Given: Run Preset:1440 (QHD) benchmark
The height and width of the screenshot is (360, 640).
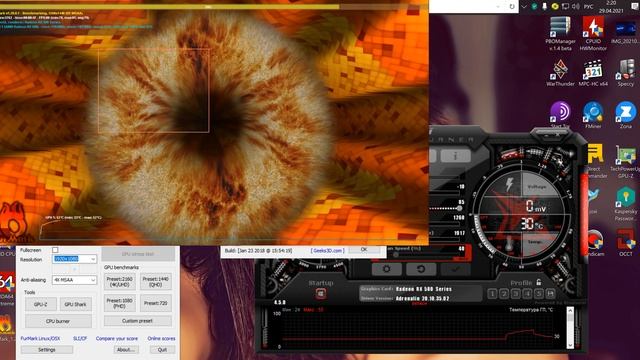Looking at the screenshot, I should click(156, 282).
